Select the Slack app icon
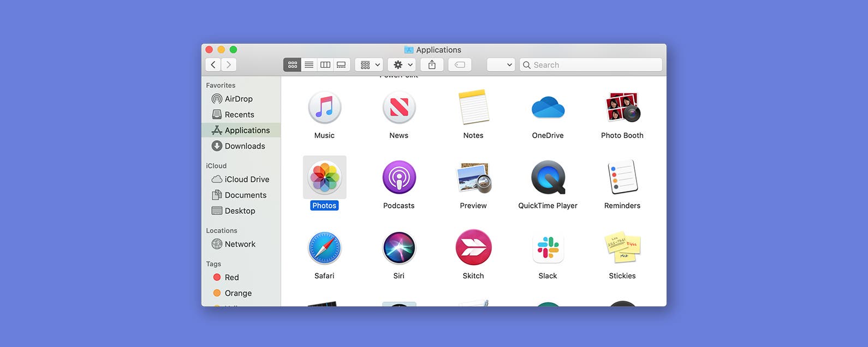The image size is (868, 347). [548, 248]
